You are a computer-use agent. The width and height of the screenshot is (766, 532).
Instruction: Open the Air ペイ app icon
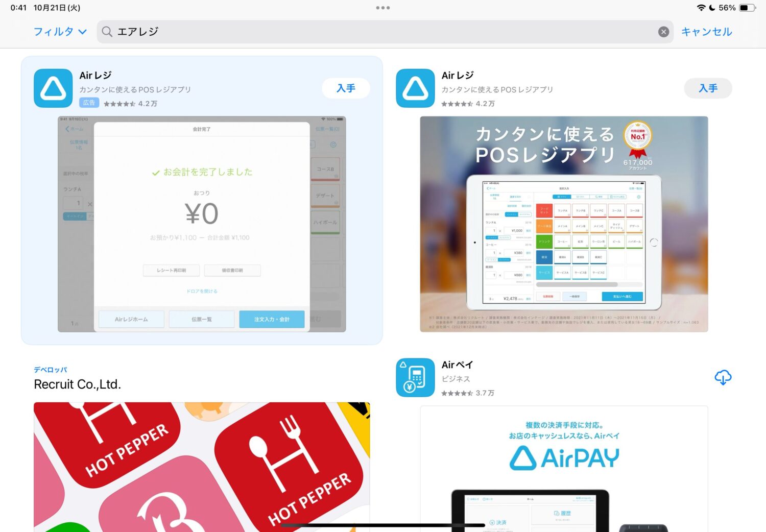point(415,377)
